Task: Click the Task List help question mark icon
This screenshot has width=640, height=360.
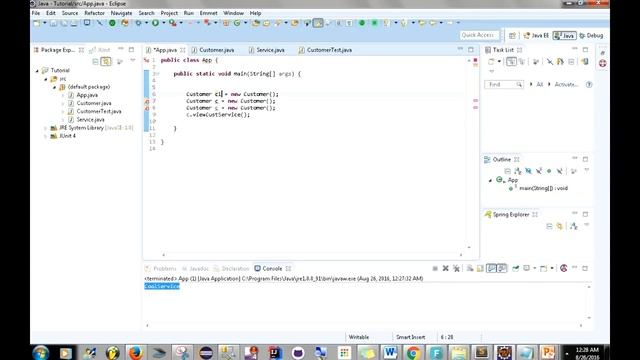Action: pyautogui.click(x=589, y=84)
